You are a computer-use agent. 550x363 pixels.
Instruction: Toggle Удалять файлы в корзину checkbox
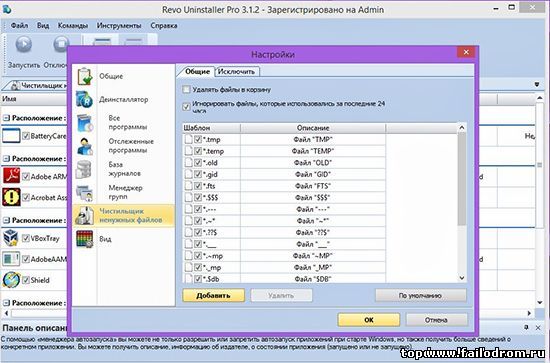point(186,90)
